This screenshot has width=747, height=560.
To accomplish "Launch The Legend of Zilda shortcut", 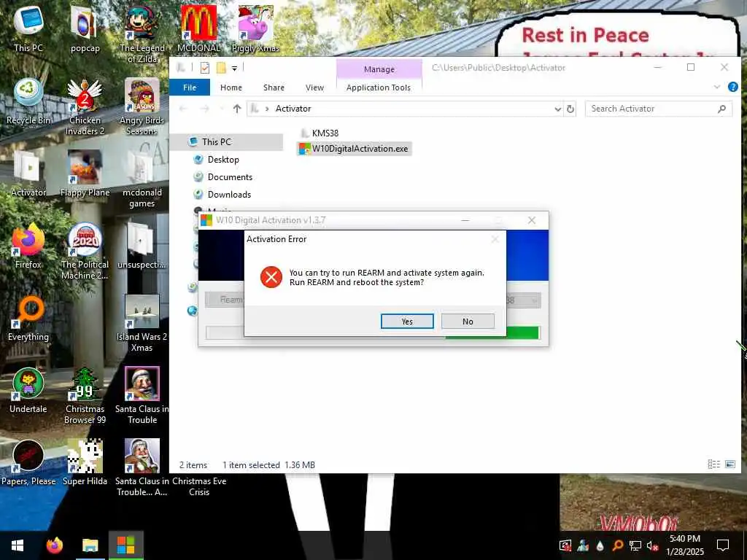I will point(142,34).
